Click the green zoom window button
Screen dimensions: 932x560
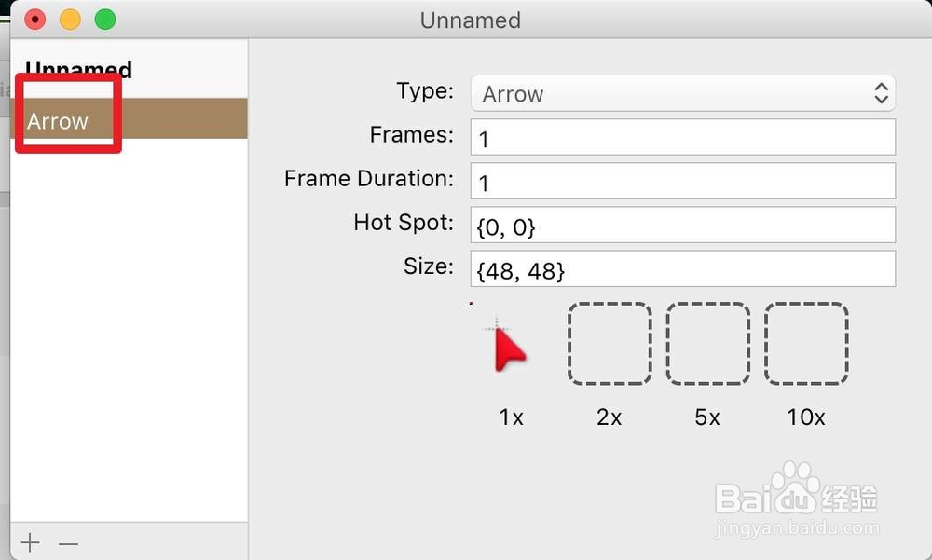tap(105, 20)
